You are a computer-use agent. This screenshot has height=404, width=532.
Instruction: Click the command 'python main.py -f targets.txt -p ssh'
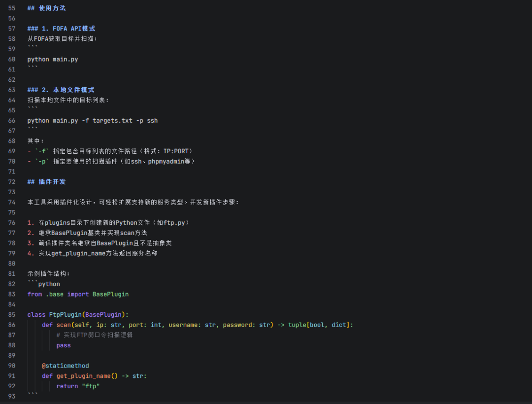92,121
